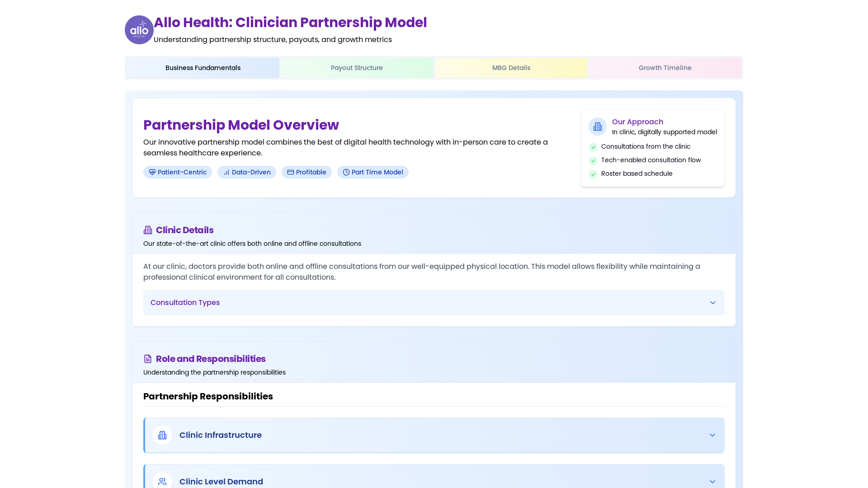Screen dimensions: 868x488
Task: Click the Allo Health logo
Action: click(x=139, y=30)
